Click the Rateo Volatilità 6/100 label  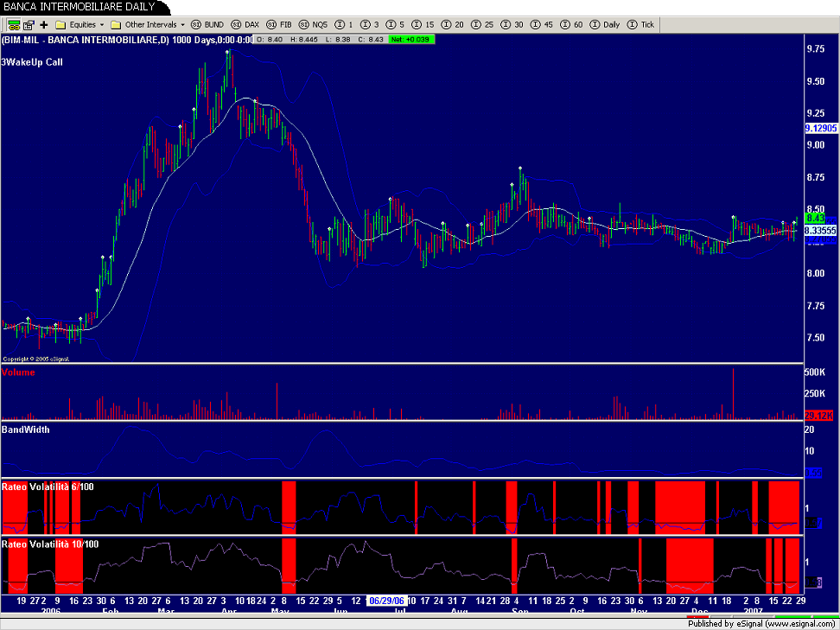pyautogui.click(x=48, y=487)
